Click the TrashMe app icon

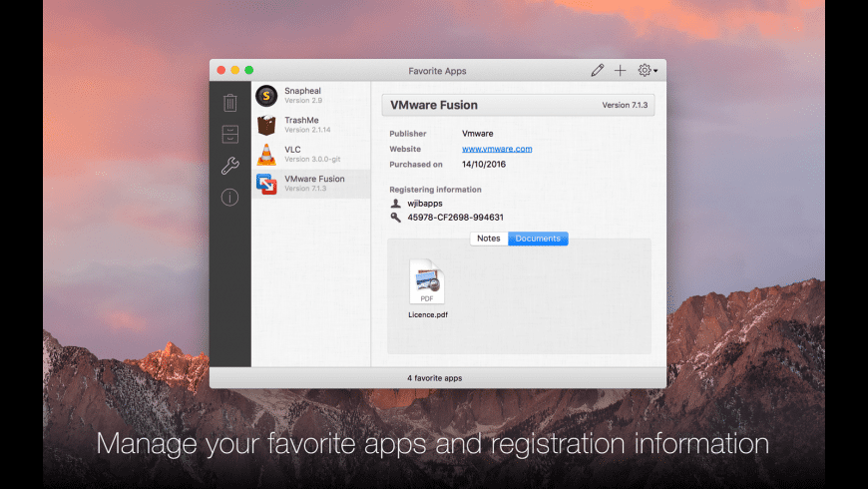coord(266,125)
